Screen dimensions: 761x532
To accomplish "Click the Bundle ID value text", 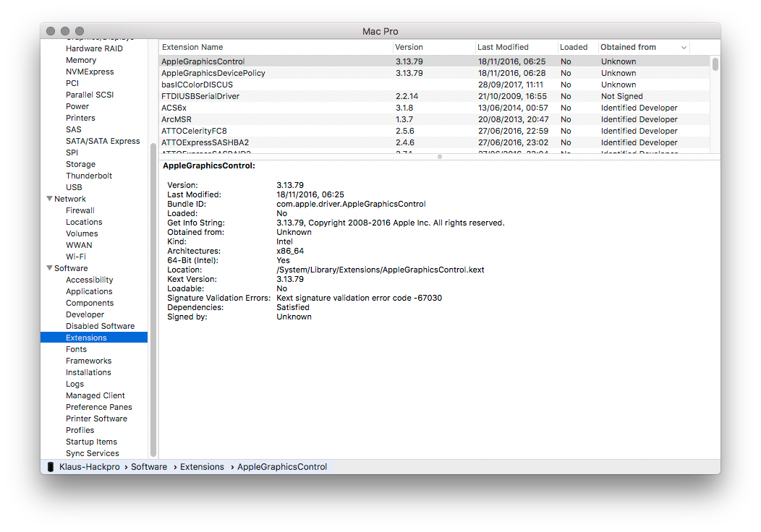I will (351, 204).
